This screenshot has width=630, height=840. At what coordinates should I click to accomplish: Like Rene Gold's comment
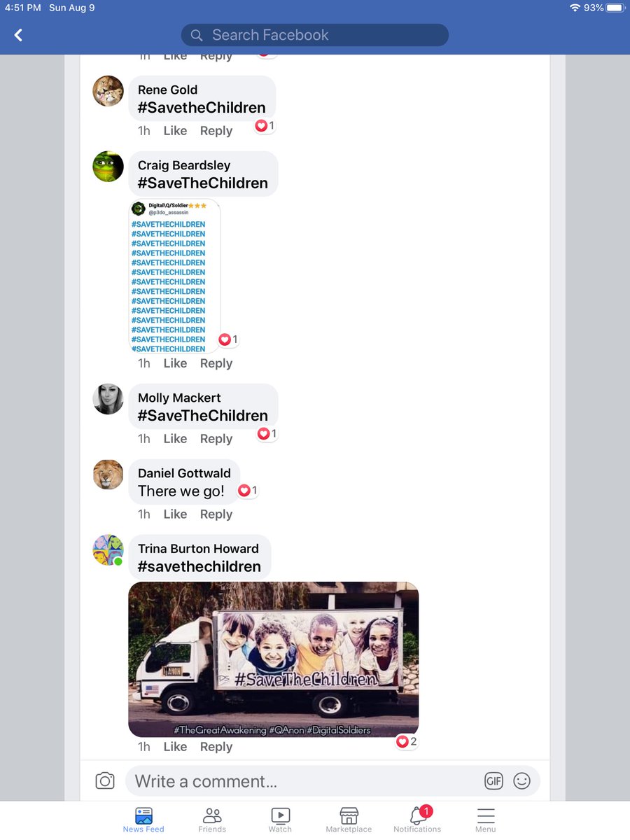pyautogui.click(x=175, y=131)
